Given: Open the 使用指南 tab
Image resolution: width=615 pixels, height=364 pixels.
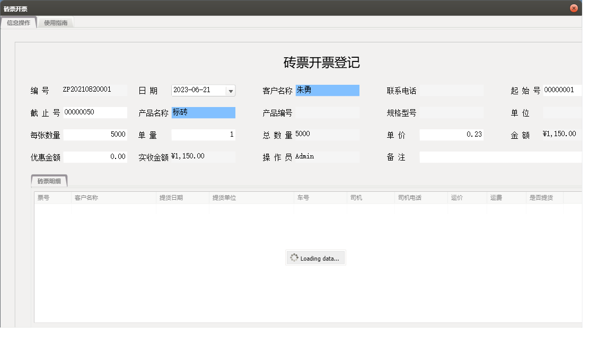Looking at the screenshot, I should [x=56, y=23].
